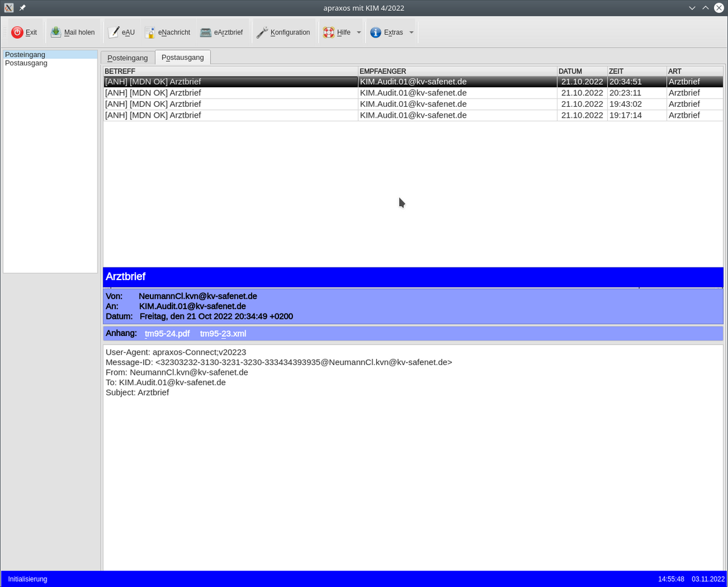728x587 pixels.
Task: Click the Anhang: label
Action: (x=121, y=334)
